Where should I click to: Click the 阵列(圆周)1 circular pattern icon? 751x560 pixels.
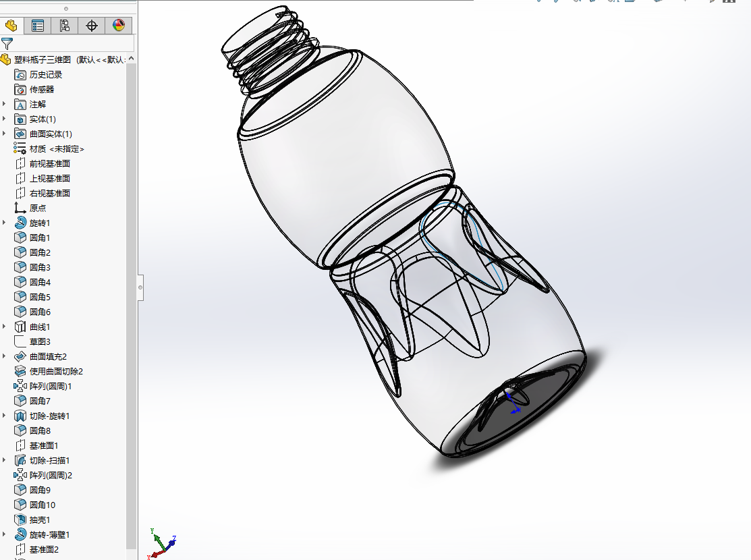tap(20, 386)
